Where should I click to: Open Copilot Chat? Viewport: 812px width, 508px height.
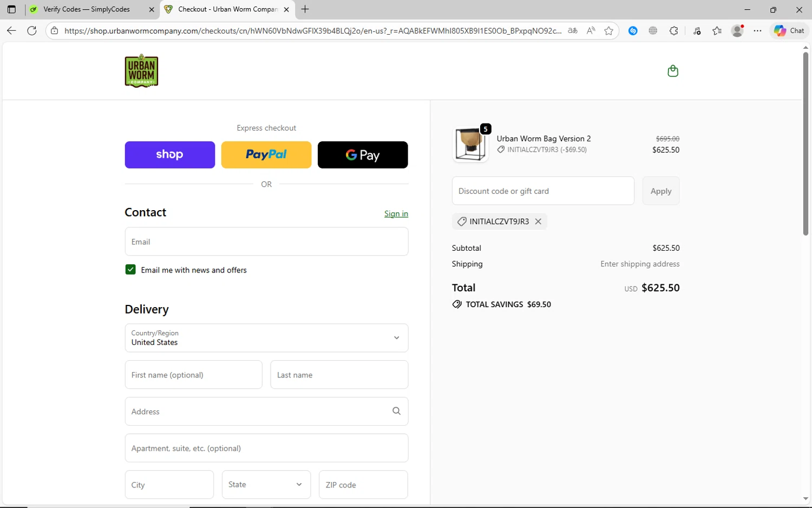pyautogui.click(x=789, y=31)
